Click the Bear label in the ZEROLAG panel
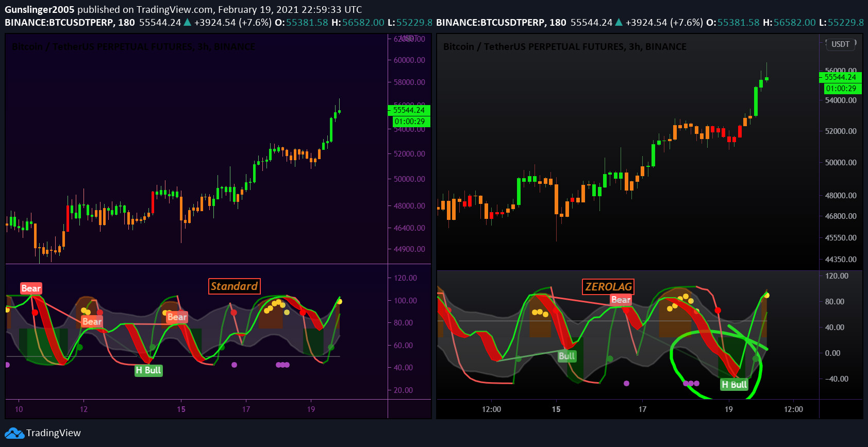Image resolution: width=868 pixels, height=447 pixels. 621,300
